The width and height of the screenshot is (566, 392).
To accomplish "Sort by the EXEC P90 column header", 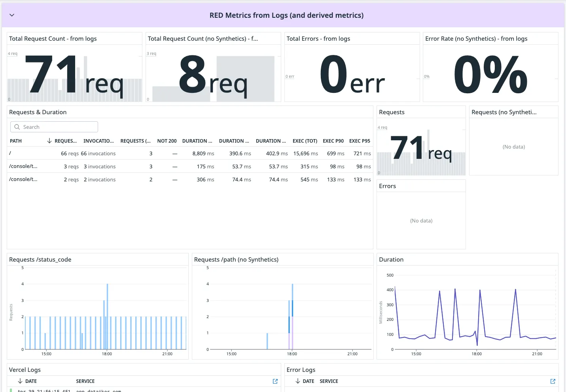I will (x=333, y=141).
